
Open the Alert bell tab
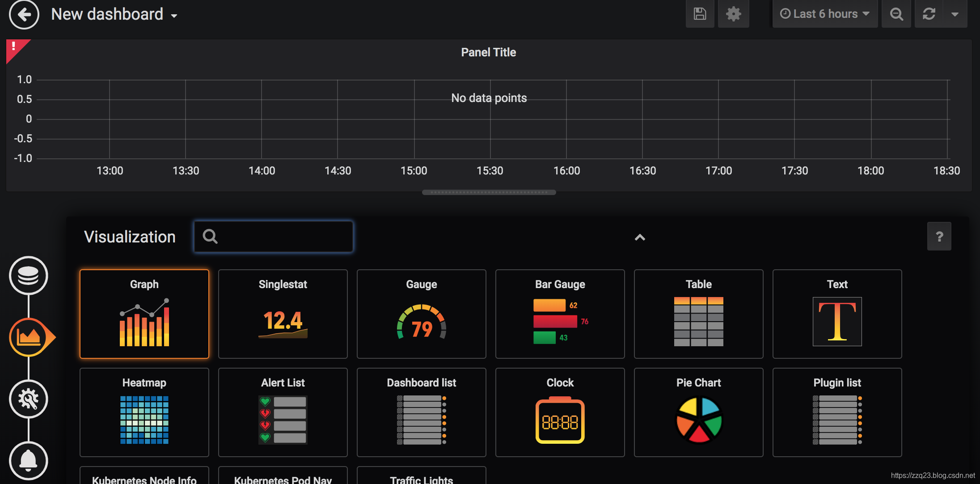click(x=29, y=461)
